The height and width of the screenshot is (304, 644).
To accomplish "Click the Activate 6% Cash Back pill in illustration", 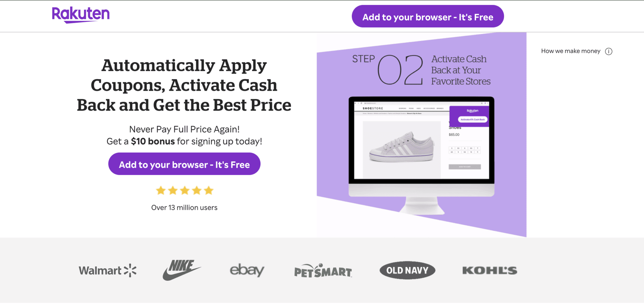I will pyautogui.click(x=472, y=120).
